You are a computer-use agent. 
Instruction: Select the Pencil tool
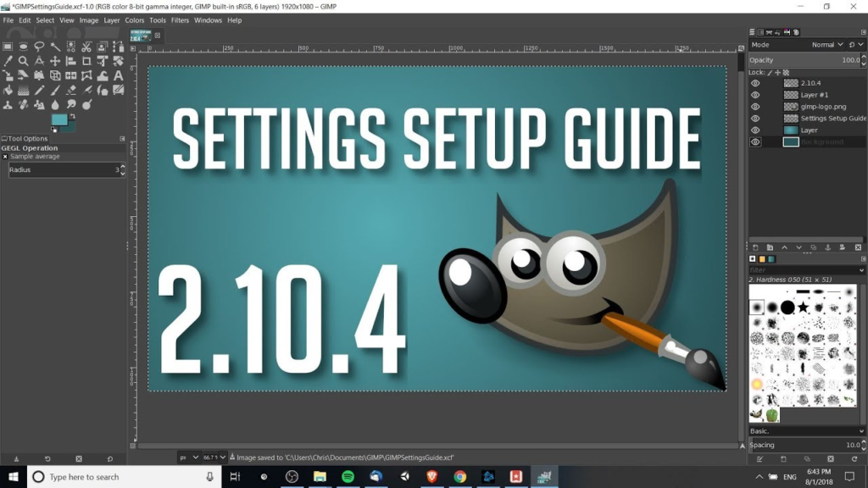39,90
